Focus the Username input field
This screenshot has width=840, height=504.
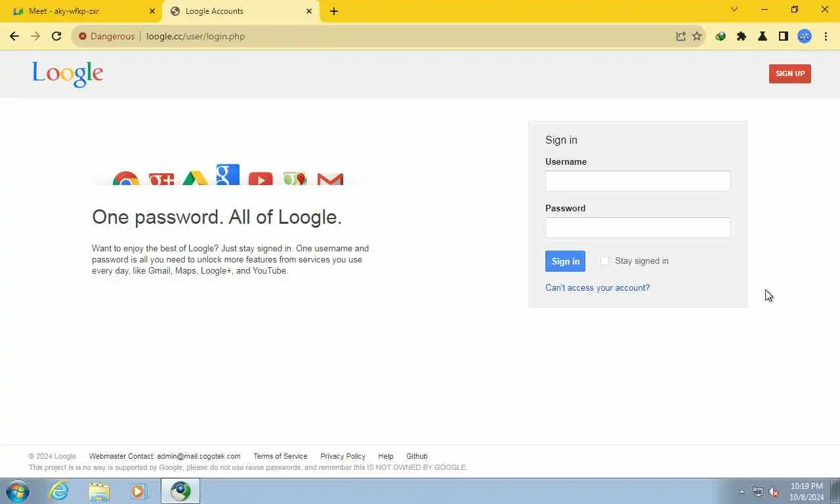[x=638, y=181]
